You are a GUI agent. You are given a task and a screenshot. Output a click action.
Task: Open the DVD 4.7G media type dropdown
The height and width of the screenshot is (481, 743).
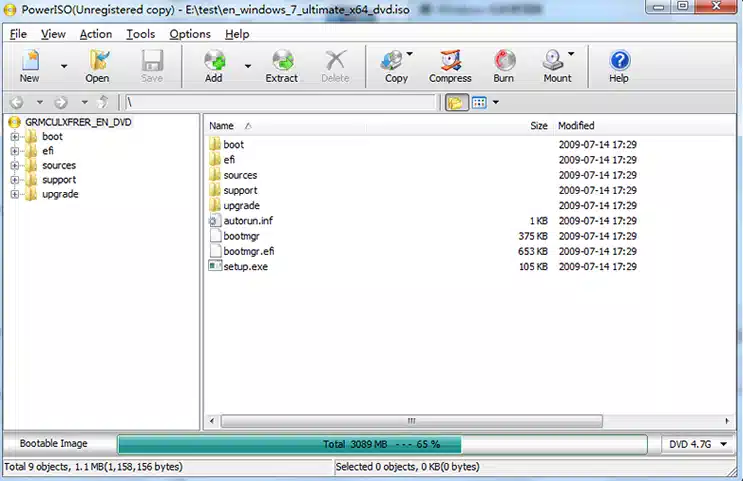[698, 444]
